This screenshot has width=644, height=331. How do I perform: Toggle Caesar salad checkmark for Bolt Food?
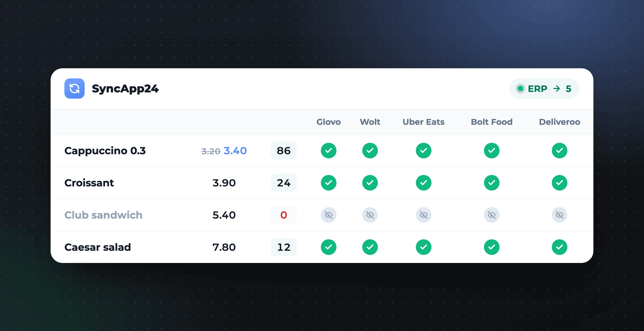point(492,247)
